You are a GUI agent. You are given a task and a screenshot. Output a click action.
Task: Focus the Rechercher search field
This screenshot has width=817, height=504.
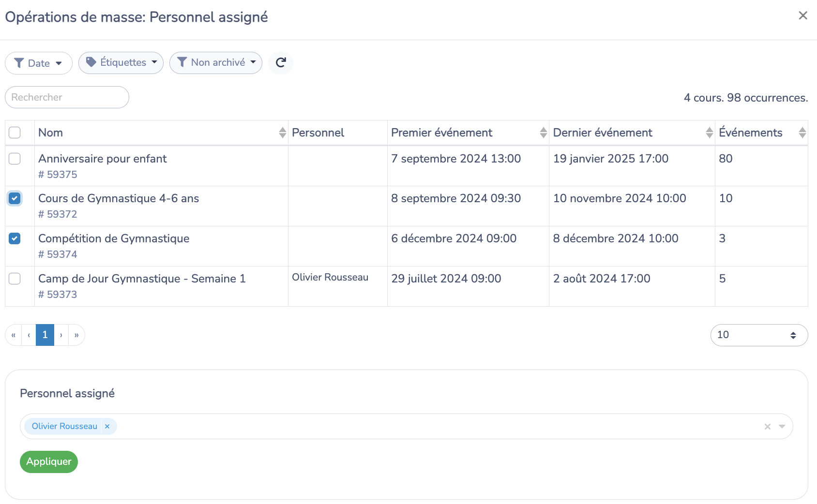(67, 97)
